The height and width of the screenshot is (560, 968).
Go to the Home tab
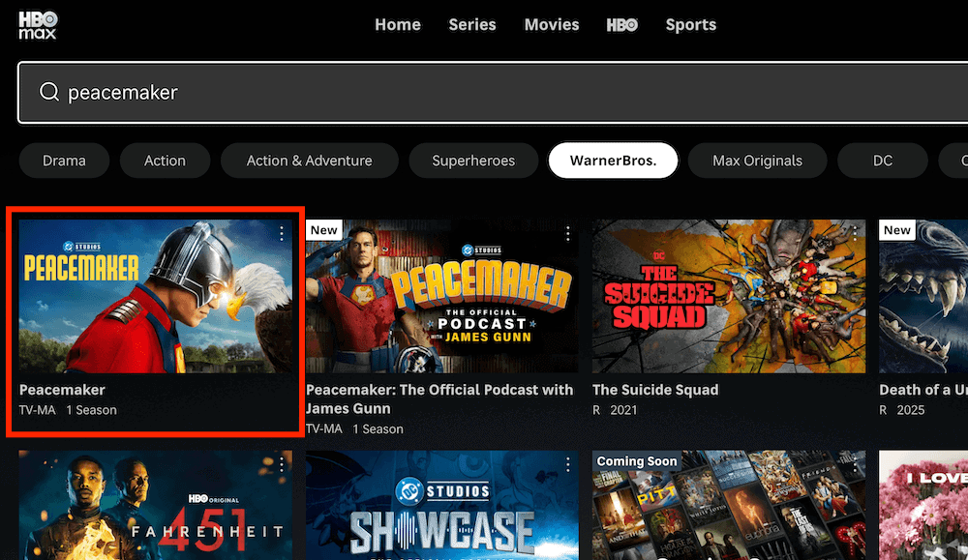coord(398,25)
